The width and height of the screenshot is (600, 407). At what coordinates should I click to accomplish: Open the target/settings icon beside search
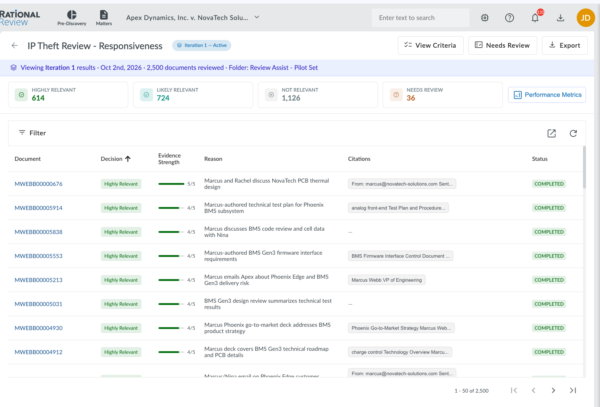pyautogui.click(x=484, y=18)
